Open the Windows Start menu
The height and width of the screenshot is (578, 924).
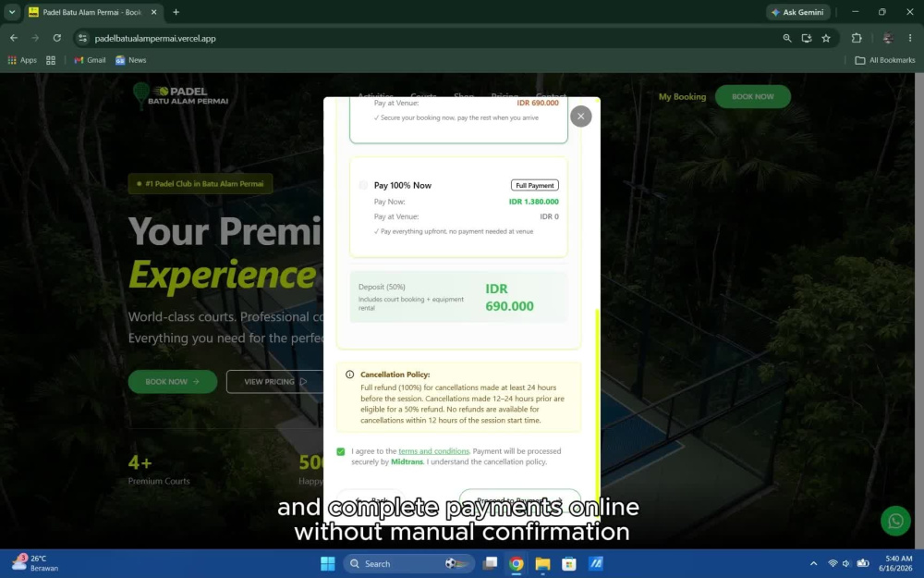(328, 564)
